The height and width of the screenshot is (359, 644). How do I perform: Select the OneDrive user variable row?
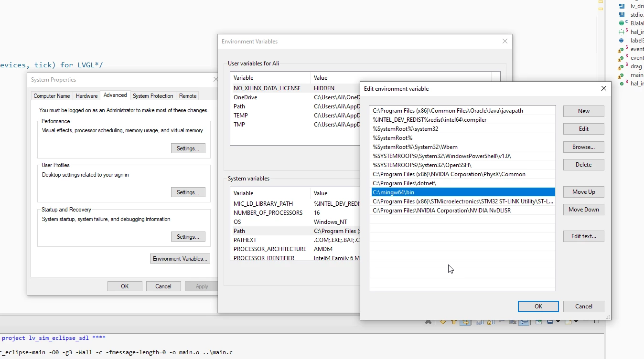tap(295, 97)
